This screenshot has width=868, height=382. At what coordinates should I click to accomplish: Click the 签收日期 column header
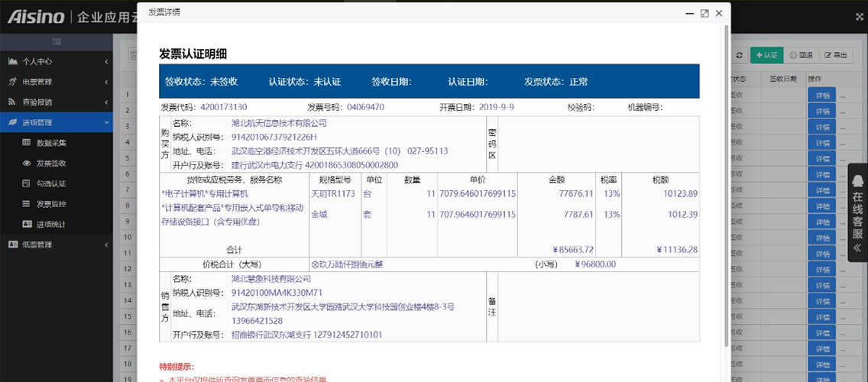coord(782,79)
